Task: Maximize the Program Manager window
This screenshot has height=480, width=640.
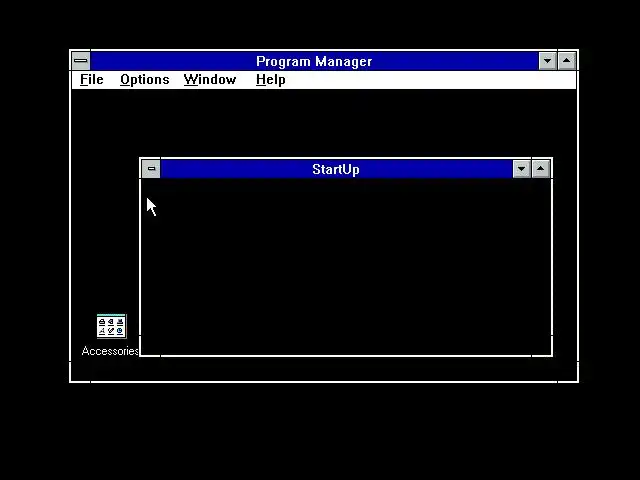Action: [x=567, y=61]
